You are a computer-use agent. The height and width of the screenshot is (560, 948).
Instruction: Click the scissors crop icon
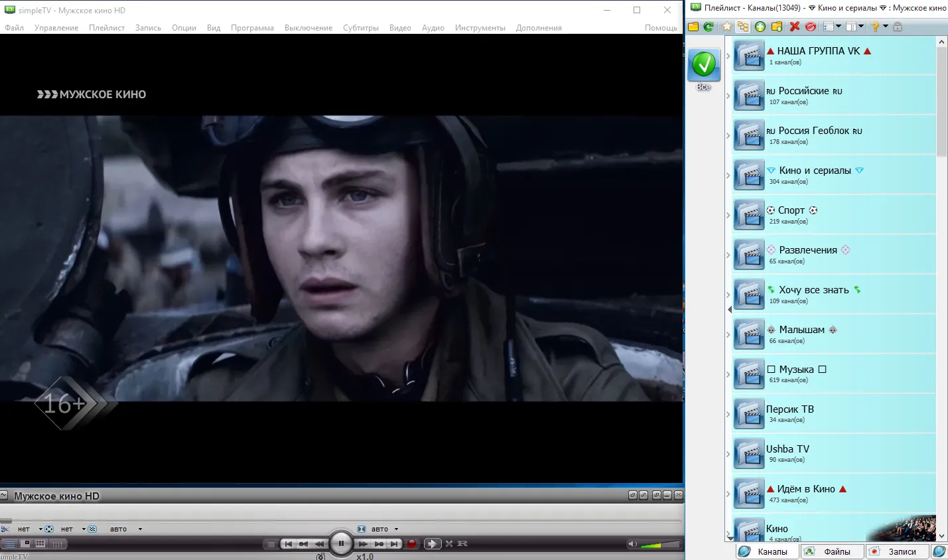point(5,529)
